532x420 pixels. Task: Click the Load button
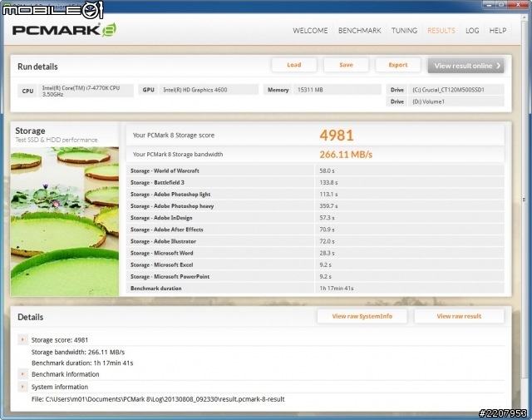[293, 65]
